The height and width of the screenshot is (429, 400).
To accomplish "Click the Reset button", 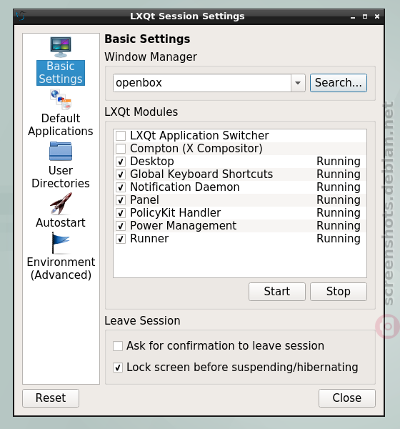I will coord(51,398).
